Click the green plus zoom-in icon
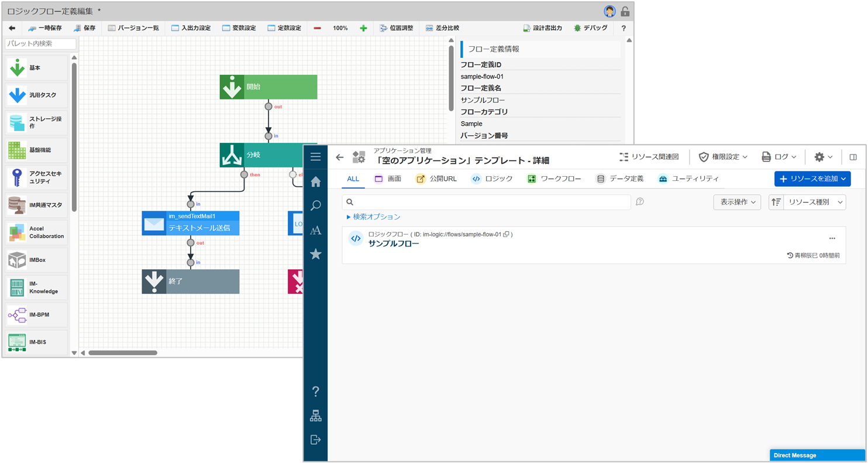Screen dimensions: 868x463 [x=363, y=28]
